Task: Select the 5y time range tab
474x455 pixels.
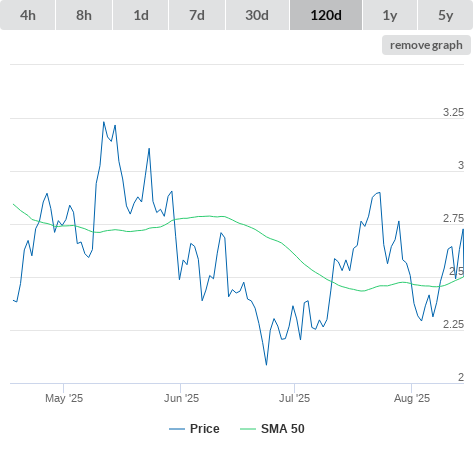Action: tap(446, 15)
